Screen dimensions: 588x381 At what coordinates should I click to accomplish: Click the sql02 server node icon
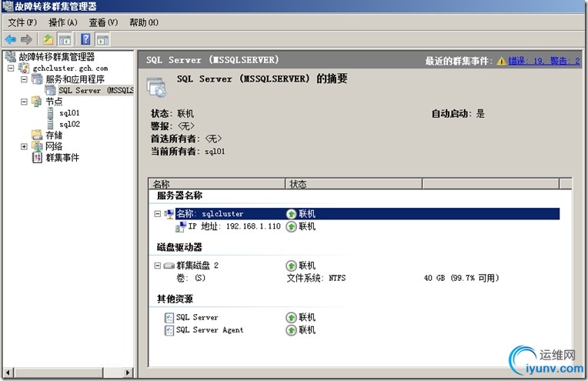[51, 124]
